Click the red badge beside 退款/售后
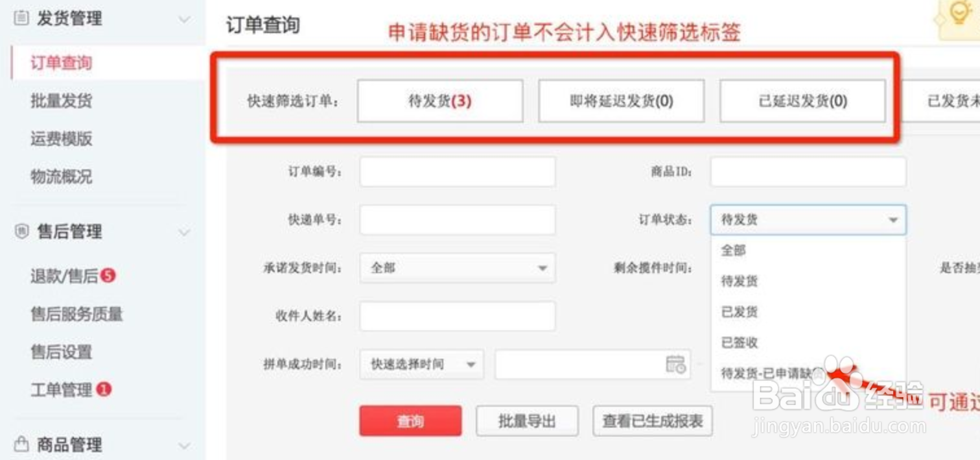 108,276
